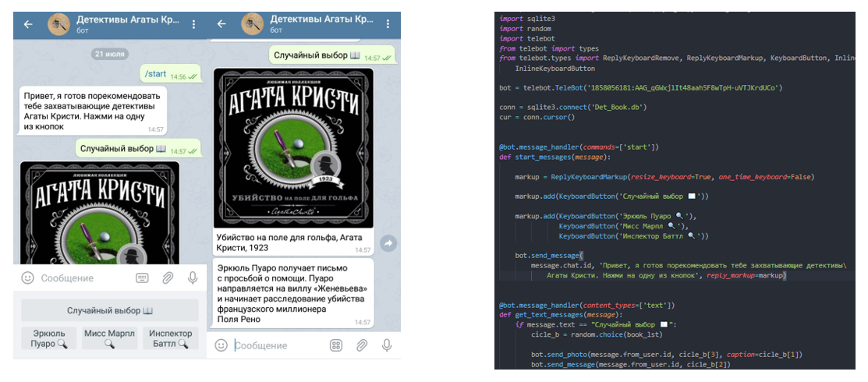Tap the wide Случайный выбор keyboard button
Screen dimensions: 868x382
110,310
